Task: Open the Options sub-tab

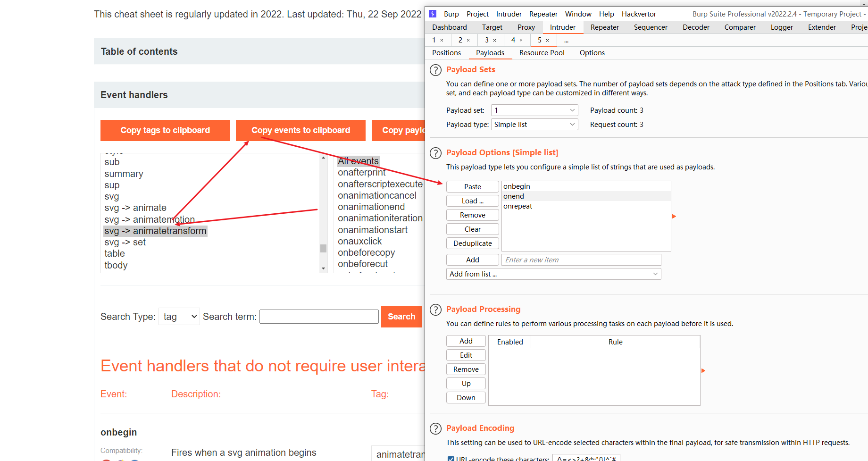Action: click(592, 53)
